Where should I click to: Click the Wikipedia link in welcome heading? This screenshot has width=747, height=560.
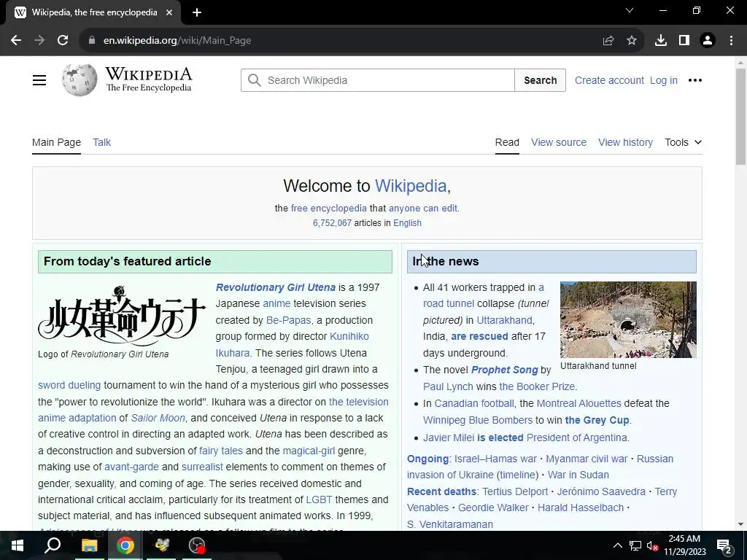[x=411, y=186]
